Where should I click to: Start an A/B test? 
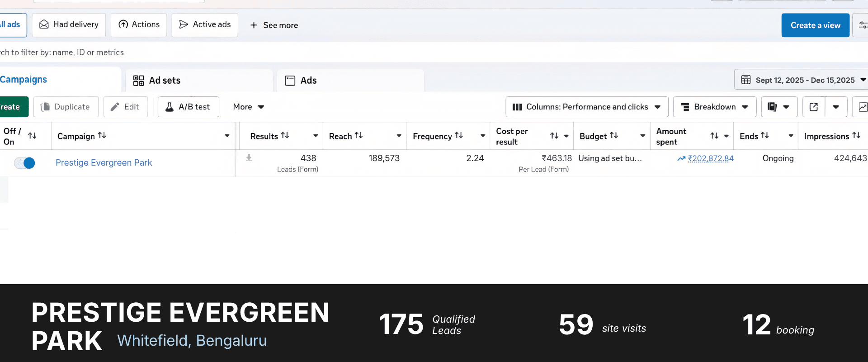(x=188, y=107)
